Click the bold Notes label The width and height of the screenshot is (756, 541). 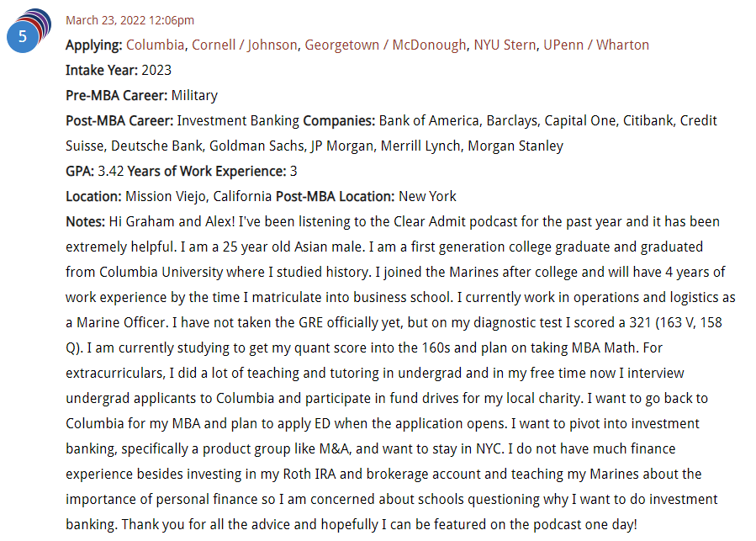(85, 222)
